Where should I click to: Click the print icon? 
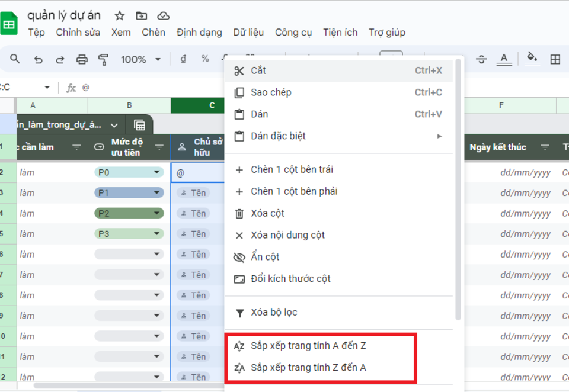[82, 59]
